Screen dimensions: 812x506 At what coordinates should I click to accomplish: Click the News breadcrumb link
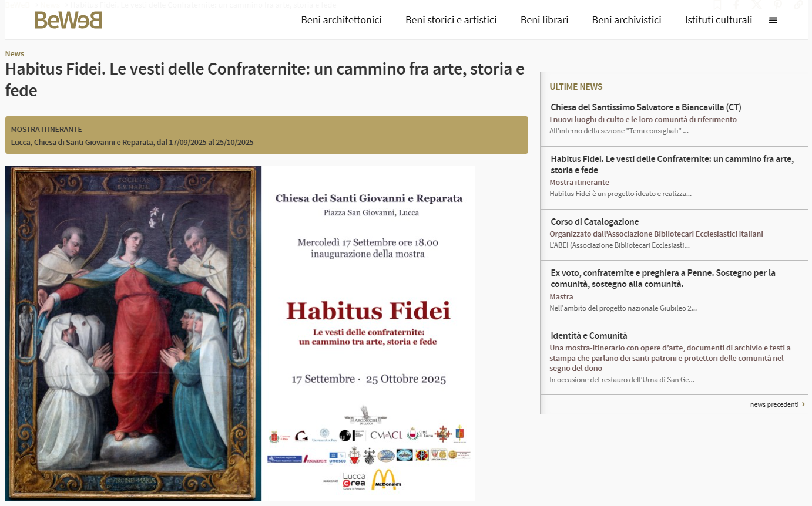tap(14, 53)
